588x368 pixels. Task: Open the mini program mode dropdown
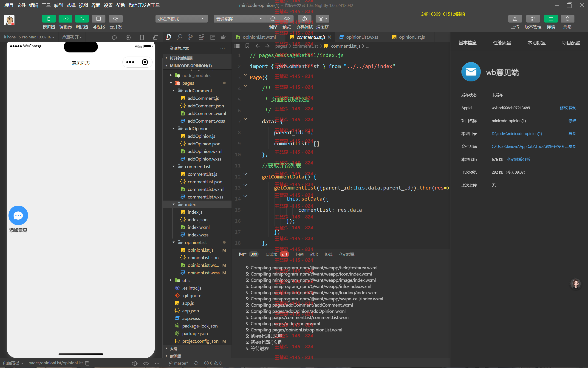click(181, 19)
